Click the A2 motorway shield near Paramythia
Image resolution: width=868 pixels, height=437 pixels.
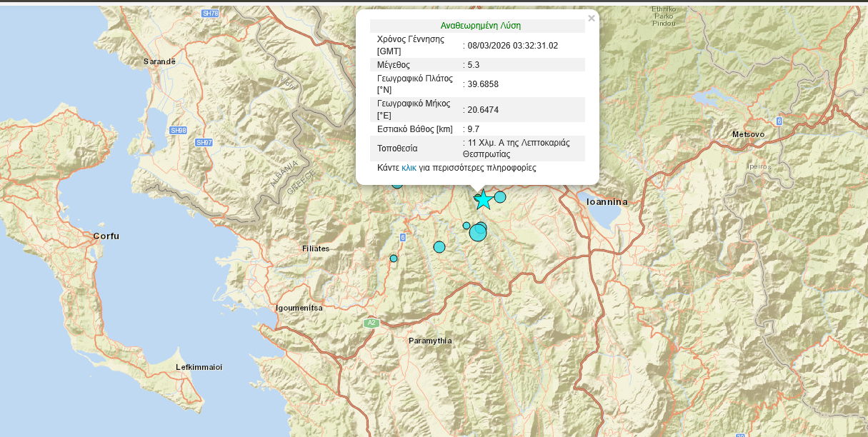[370, 323]
